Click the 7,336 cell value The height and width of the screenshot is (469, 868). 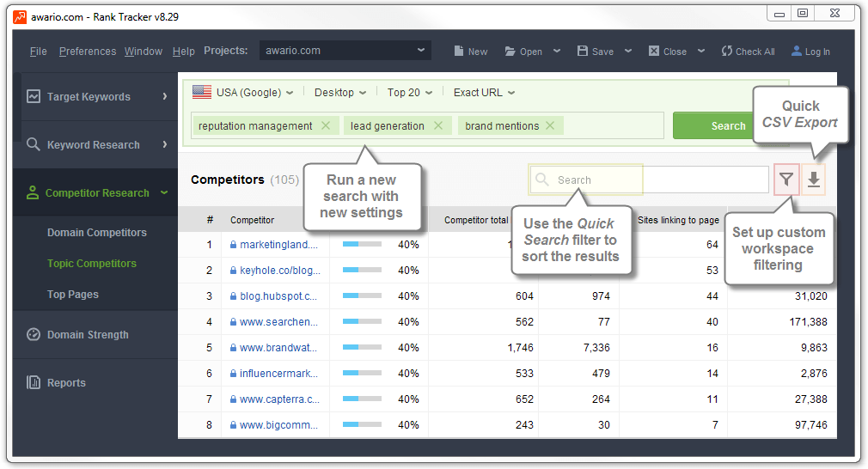click(x=596, y=348)
